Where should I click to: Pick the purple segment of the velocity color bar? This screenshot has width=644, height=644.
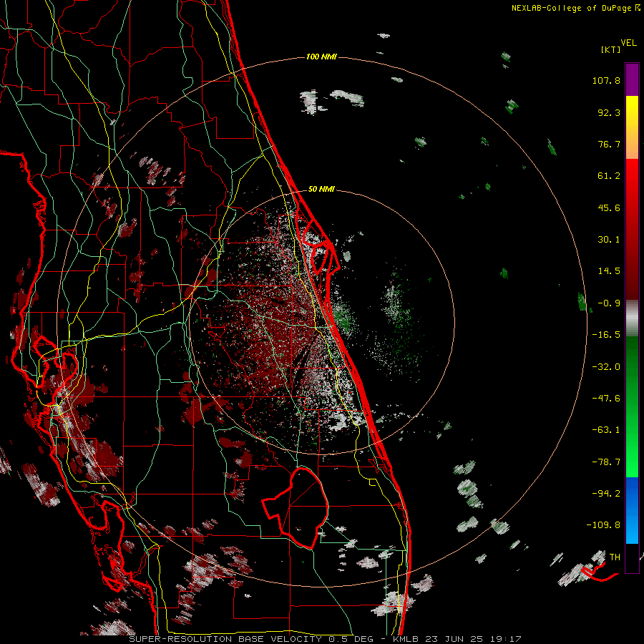pos(632,79)
